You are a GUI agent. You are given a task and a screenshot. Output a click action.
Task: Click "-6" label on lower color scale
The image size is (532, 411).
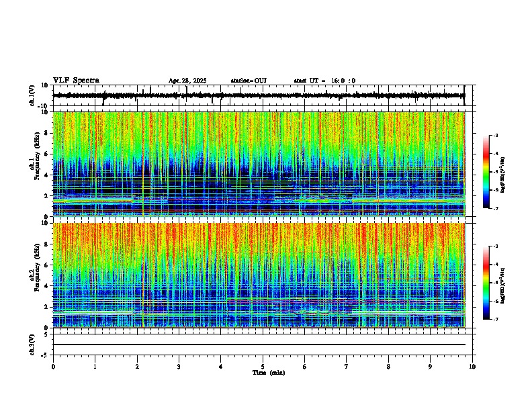[495, 301]
